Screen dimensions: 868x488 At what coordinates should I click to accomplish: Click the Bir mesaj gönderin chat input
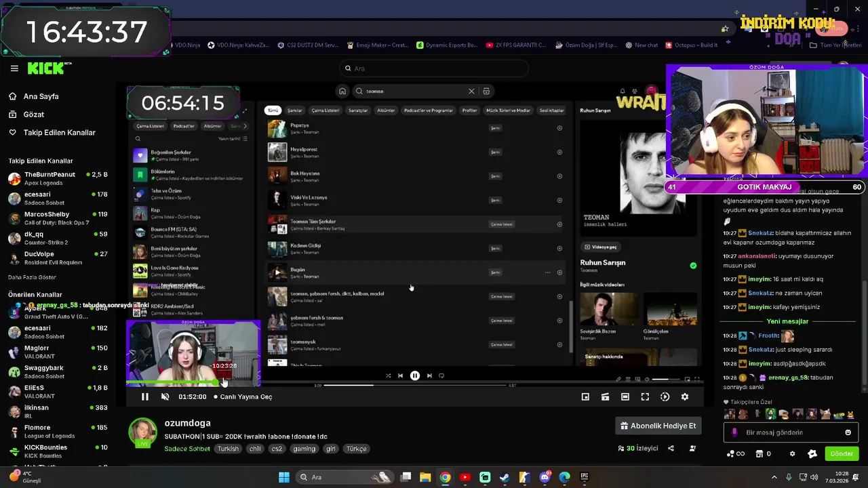[790, 432]
